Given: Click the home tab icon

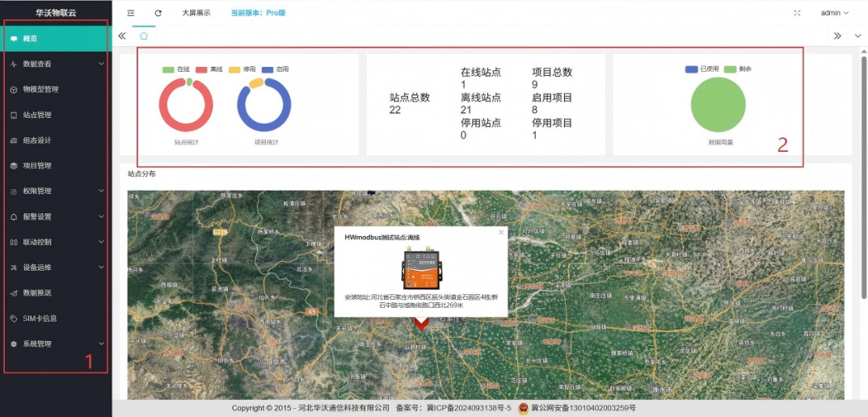Looking at the screenshot, I should pos(144,36).
